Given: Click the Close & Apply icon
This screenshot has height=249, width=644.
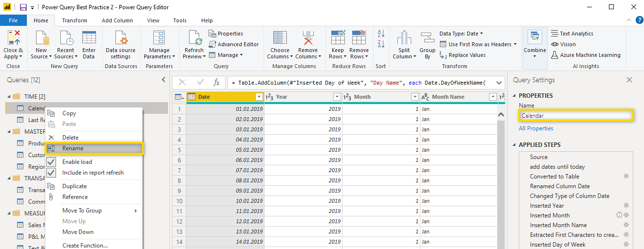Looking at the screenshot, I should (13, 38).
